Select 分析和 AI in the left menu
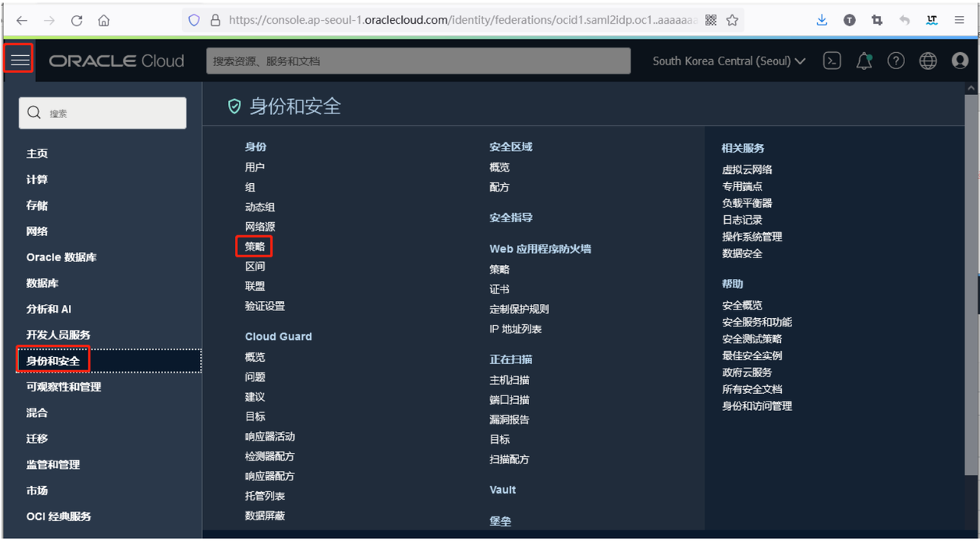The width and height of the screenshot is (980, 541). click(49, 309)
